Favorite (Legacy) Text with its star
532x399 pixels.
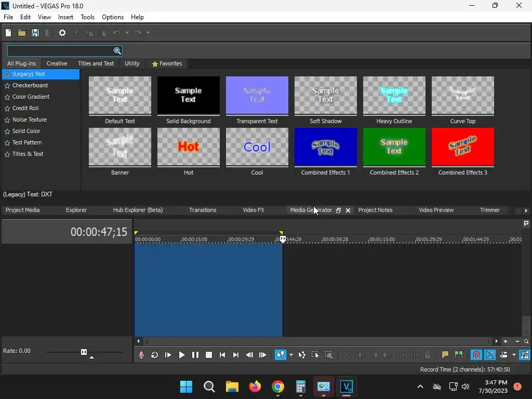coord(7,74)
